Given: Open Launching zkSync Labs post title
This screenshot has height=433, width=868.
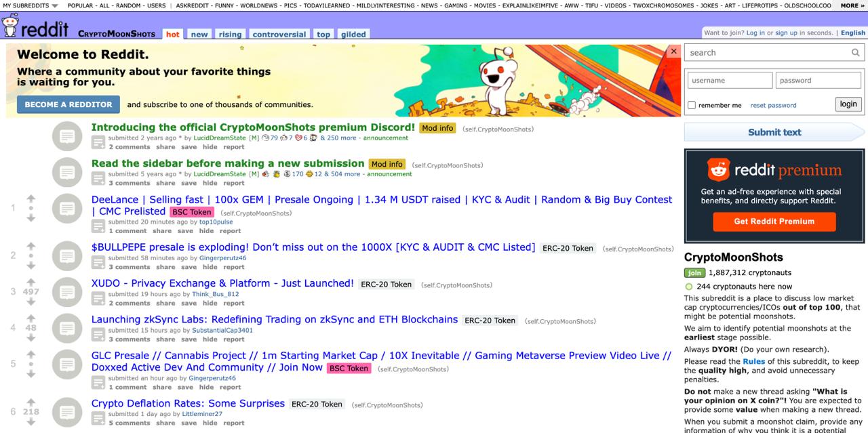Looking at the screenshot, I should click(275, 319).
